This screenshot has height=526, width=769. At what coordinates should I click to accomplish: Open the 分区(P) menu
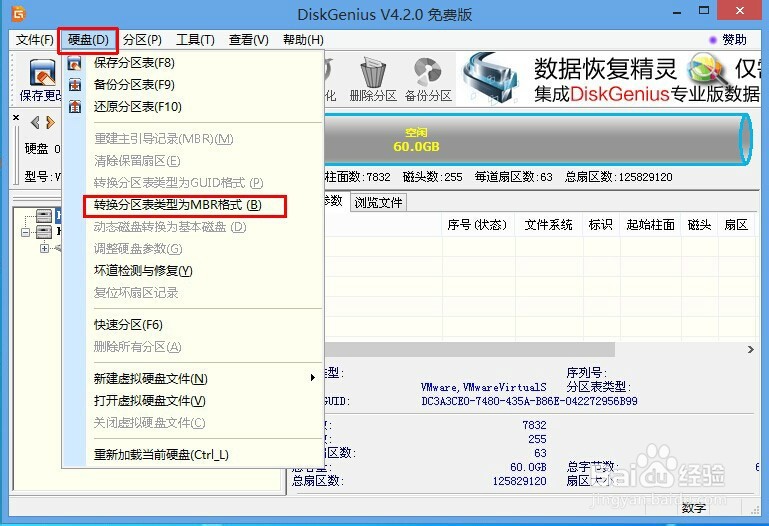[142, 40]
